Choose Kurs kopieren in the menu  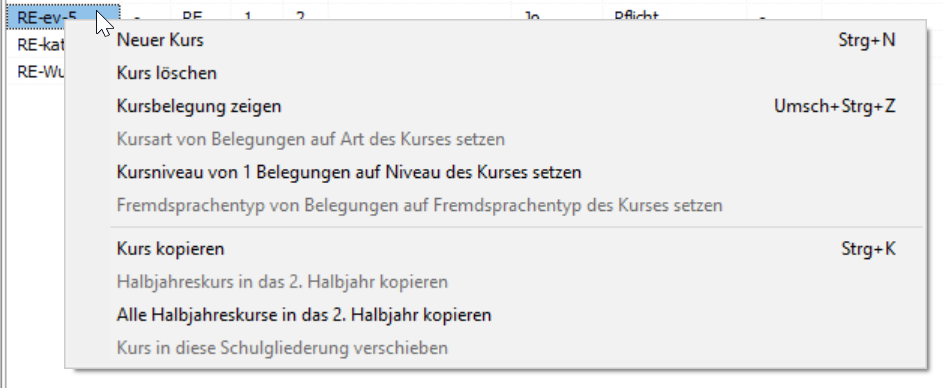click(170, 249)
